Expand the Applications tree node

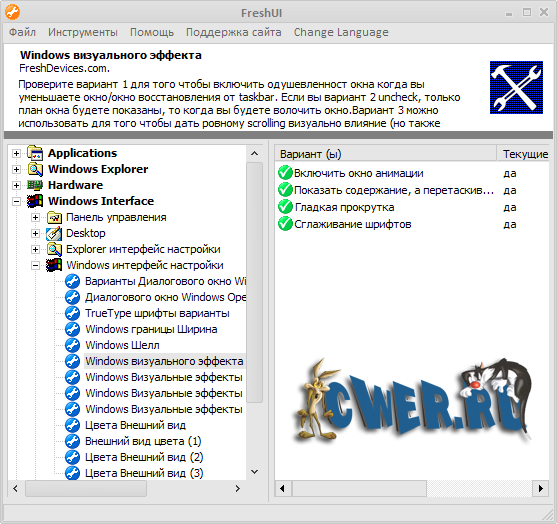[16, 153]
